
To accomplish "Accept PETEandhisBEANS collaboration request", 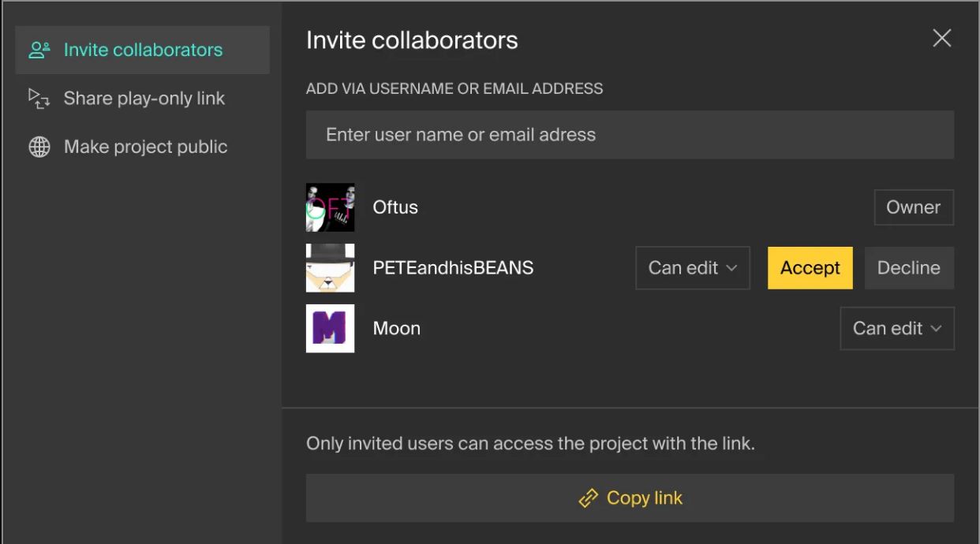I will tap(810, 268).
